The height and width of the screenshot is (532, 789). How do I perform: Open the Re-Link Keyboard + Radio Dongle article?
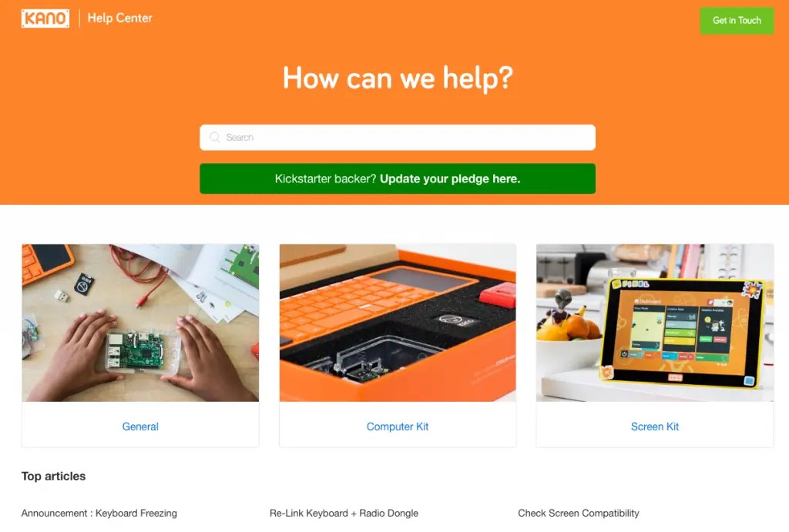click(344, 513)
